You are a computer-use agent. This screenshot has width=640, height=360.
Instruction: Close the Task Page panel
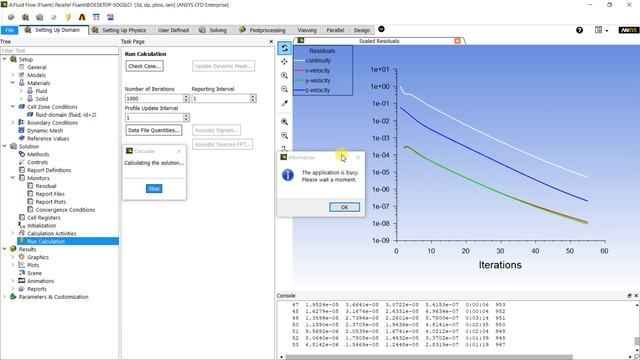[271, 42]
